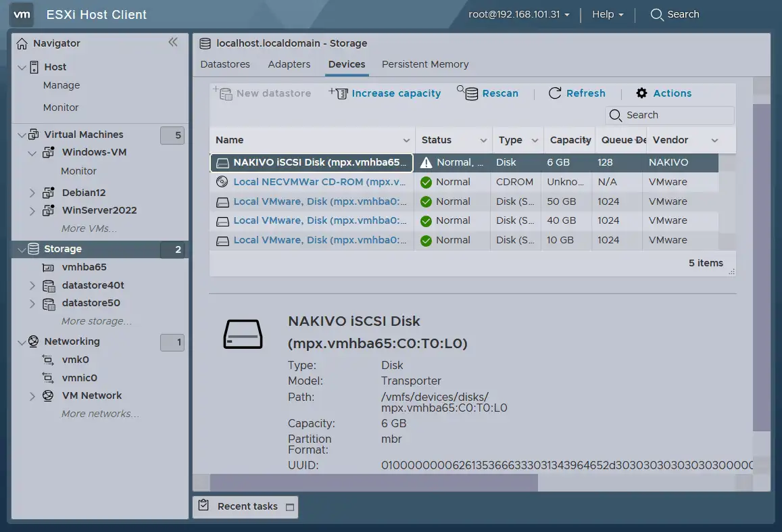
Task: Open the Vendor column dropdown arrow
Action: click(x=714, y=141)
